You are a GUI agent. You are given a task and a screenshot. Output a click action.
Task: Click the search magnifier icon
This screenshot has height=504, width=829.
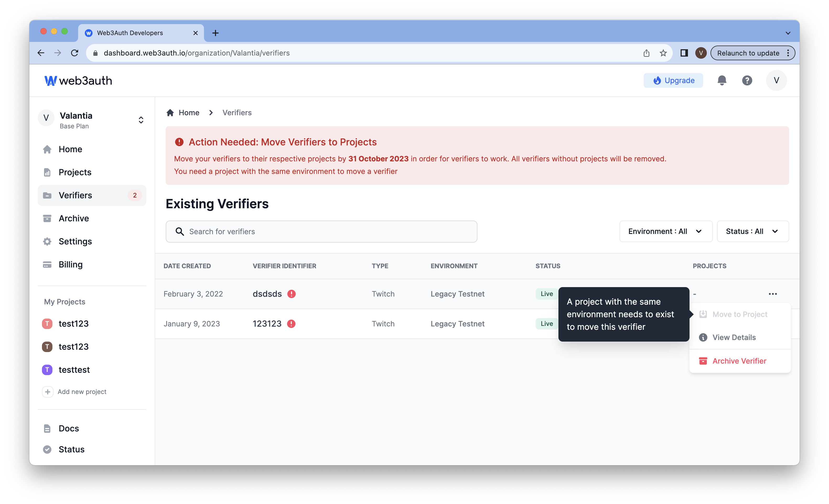pyautogui.click(x=180, y=231)
